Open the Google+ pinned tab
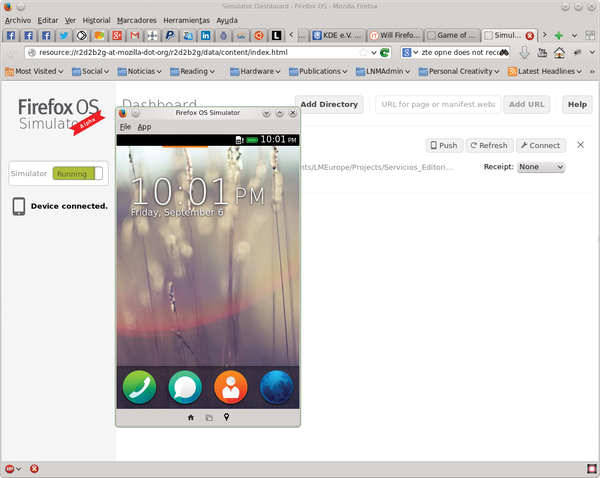 pos(117,36)
